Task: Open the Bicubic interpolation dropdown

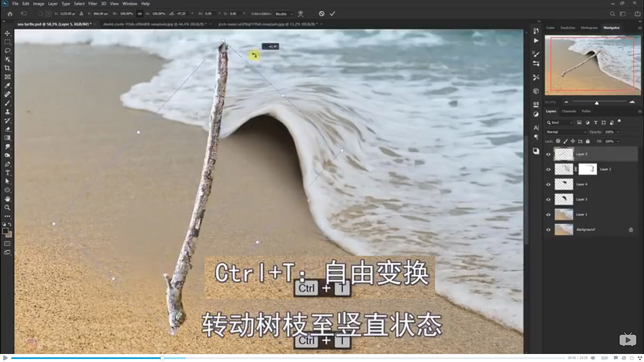Action: [x=285, y=14]
